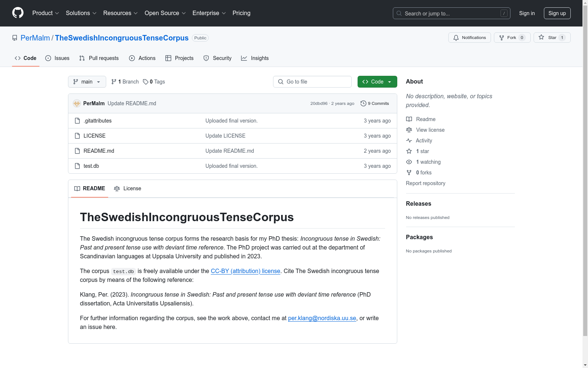Click the eye icon beside 1 watching
Image resolution: width=588 pixels, height=368 pixels.
pyautogui.click(x=409, y=162)
